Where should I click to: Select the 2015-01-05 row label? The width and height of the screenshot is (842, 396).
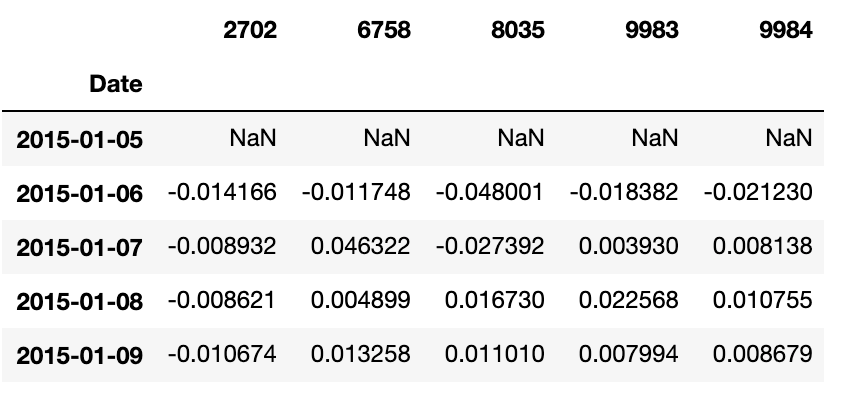coord(79,140)
